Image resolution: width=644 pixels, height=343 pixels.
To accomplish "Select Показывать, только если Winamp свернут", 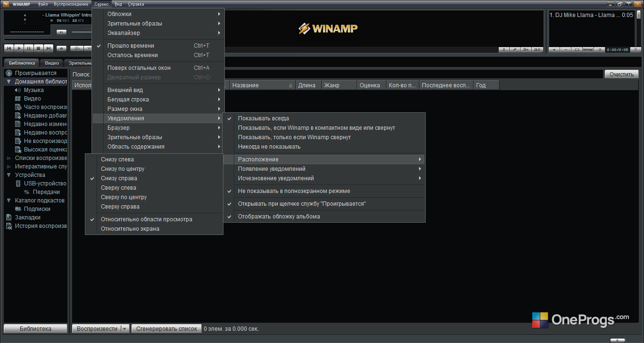I will point(324,137).
